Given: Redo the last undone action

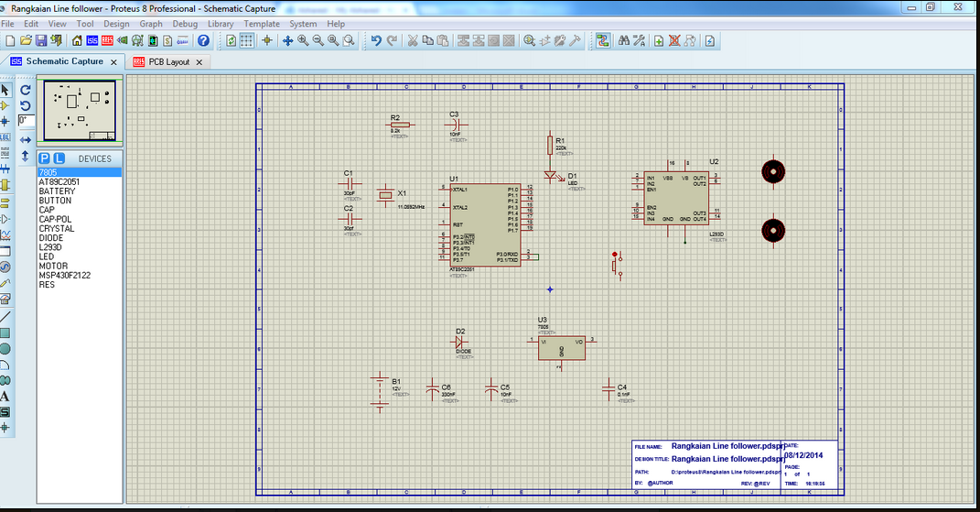Looking at the screenshot, I should (392, 40).
